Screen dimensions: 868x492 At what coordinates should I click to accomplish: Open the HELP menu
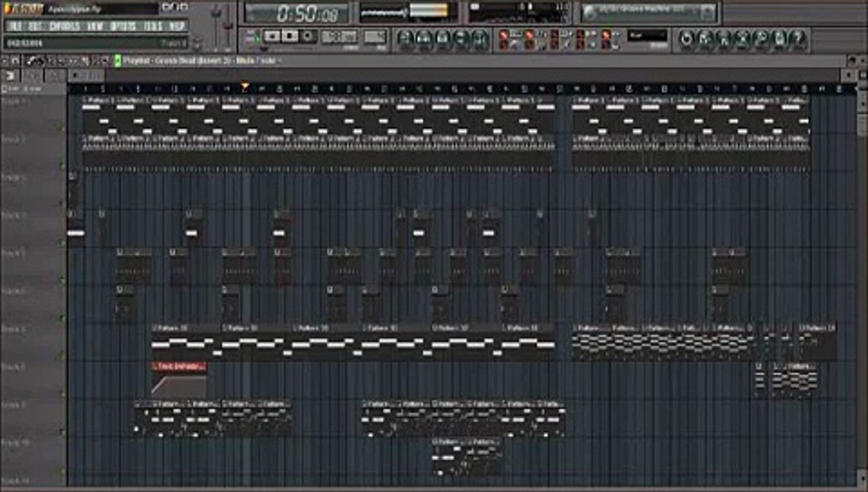click(x=177, y=27)
